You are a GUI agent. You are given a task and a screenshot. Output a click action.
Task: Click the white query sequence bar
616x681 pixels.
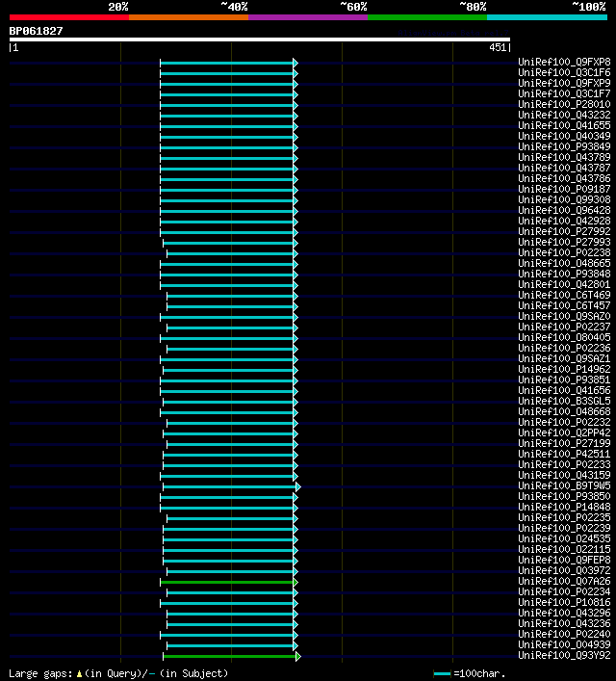tap(260, 39)
